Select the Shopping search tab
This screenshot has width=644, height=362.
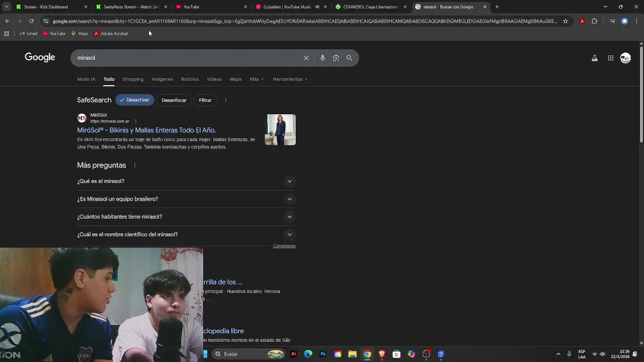pos(133,79)
